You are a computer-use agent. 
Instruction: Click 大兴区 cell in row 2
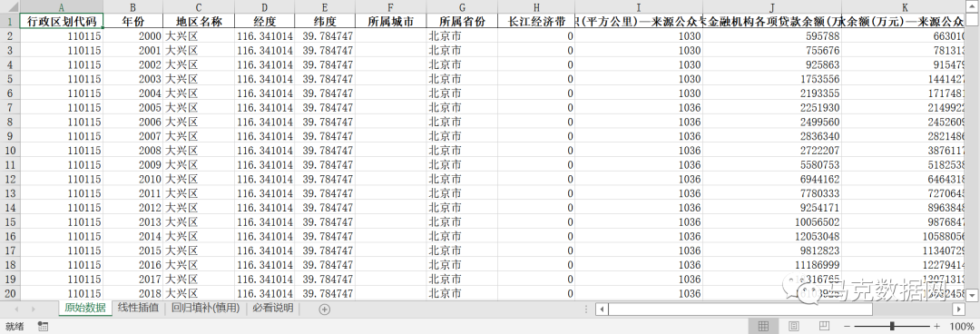pyautogui.click(x=198, y=35)
